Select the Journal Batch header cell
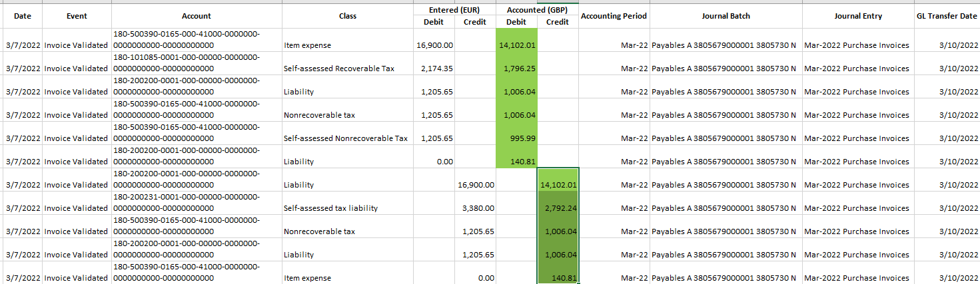This screenshot has height=284, width=980. click(726, 16)
